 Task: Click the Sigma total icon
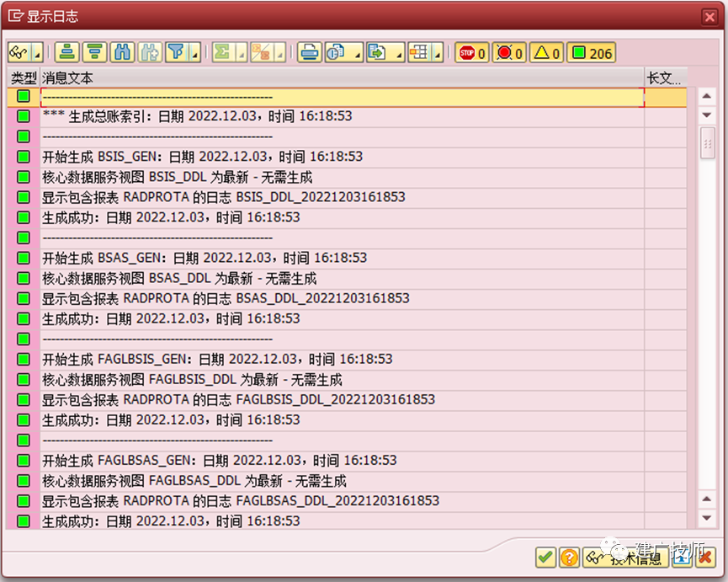(x=223, y=52)
